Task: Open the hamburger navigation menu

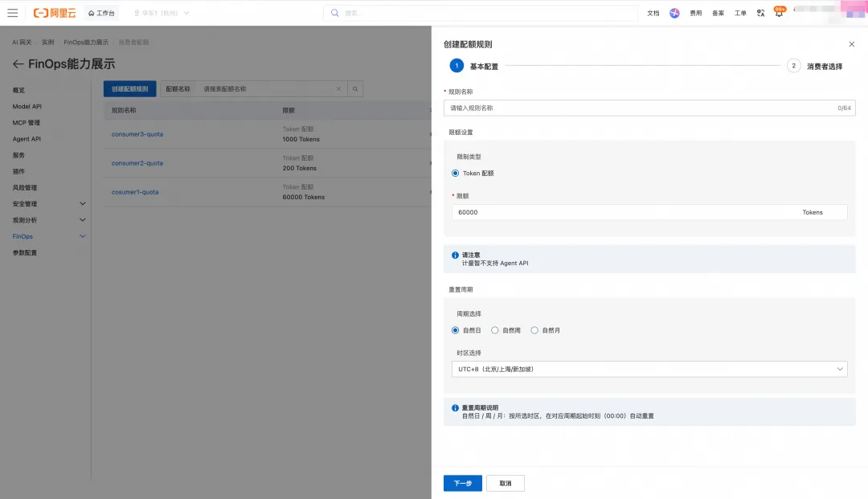Action: pyautogui.click(x=12, y=13)
